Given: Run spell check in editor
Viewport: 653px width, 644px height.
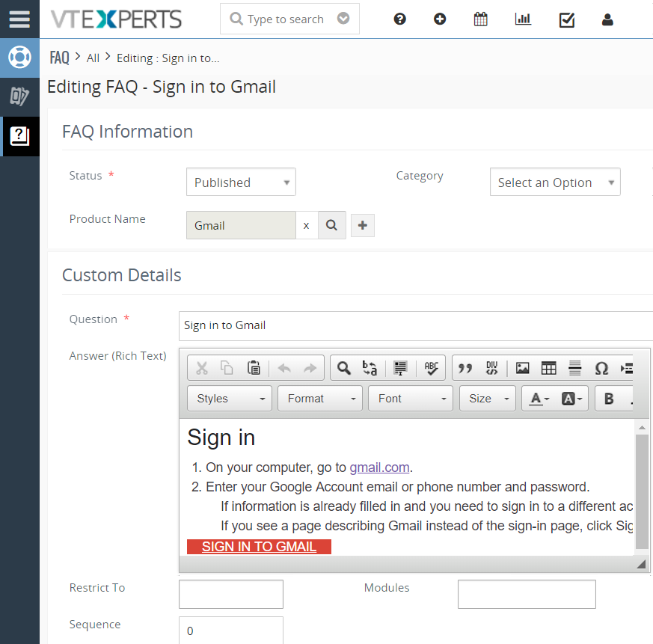Looking at the screenshot, I should pyautogui.click(x=432, y=368).
